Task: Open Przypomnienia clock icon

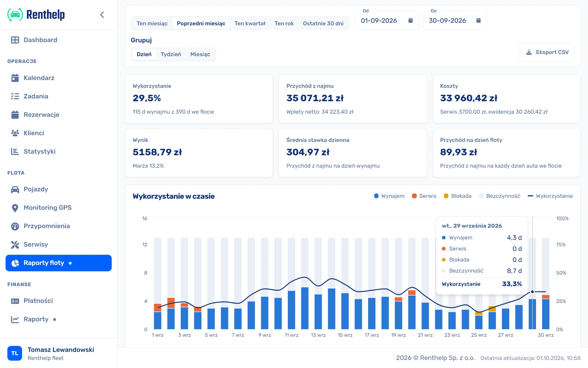Action: pyautogui.click(x=15, y=226)
